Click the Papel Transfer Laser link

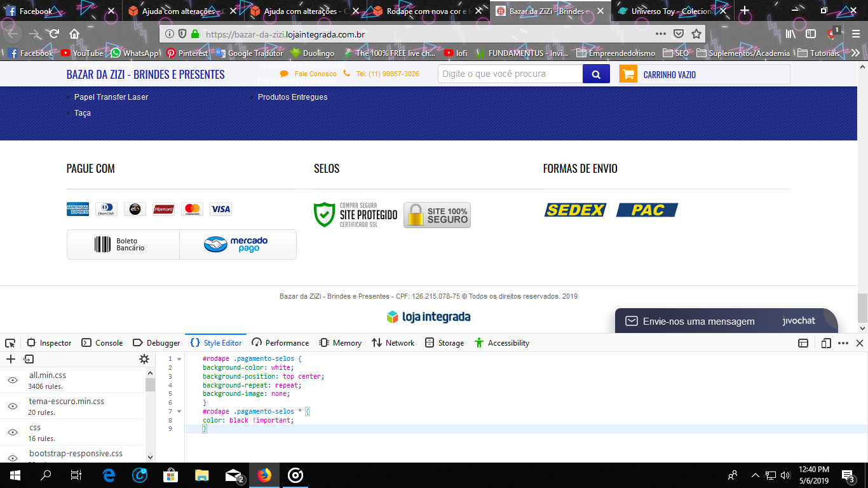point(111,97)
